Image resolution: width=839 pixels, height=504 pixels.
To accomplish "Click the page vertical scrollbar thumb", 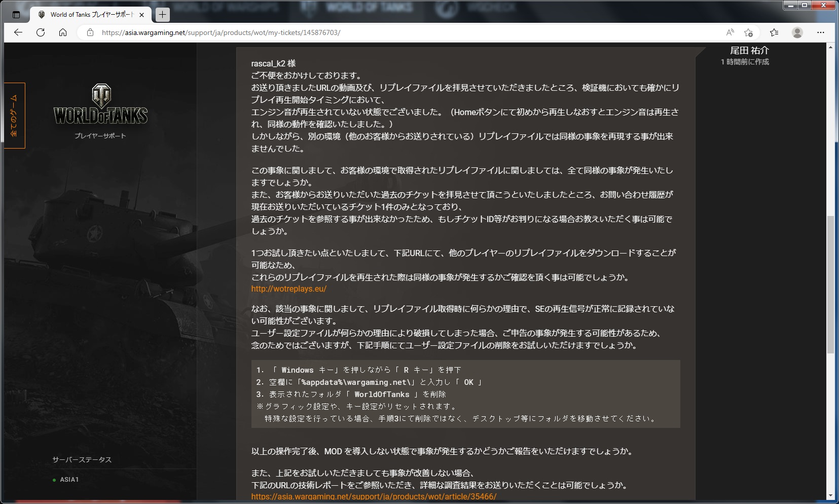I will point(830,284).
